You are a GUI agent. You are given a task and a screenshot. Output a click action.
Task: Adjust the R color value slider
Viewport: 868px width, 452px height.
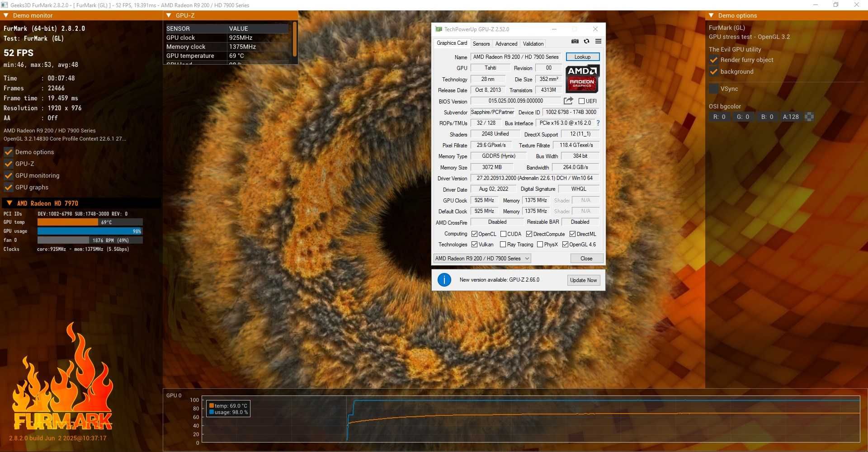719,117
